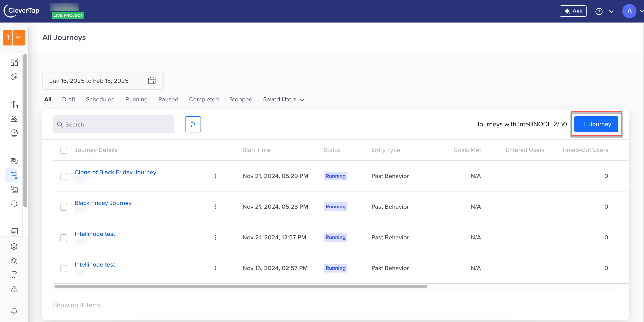Open Ask AI assistant button
This screenshot has height=322, width=644.
(573, 11)
